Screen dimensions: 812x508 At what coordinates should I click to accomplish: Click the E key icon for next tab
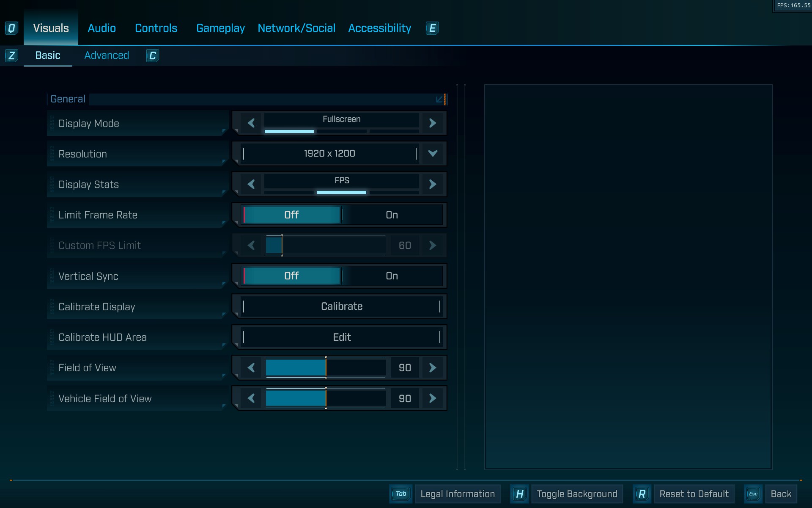pyautogui.click(x=432, y=28)
